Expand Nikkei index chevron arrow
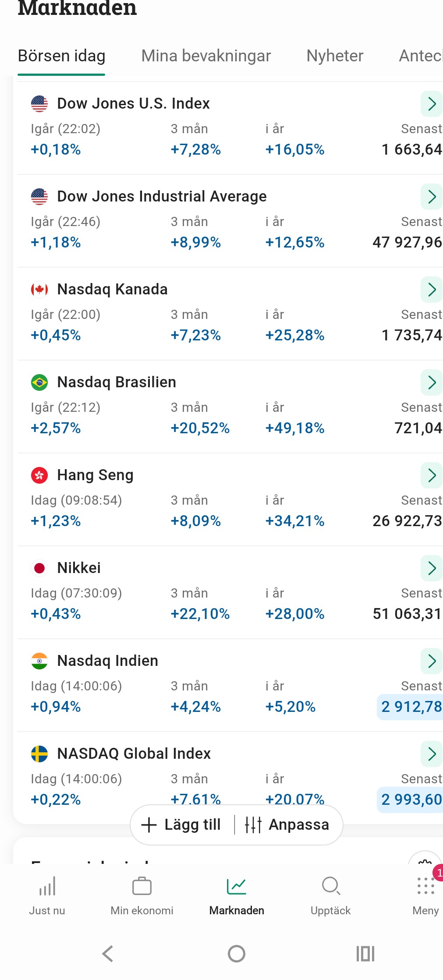 coord(432,568)
